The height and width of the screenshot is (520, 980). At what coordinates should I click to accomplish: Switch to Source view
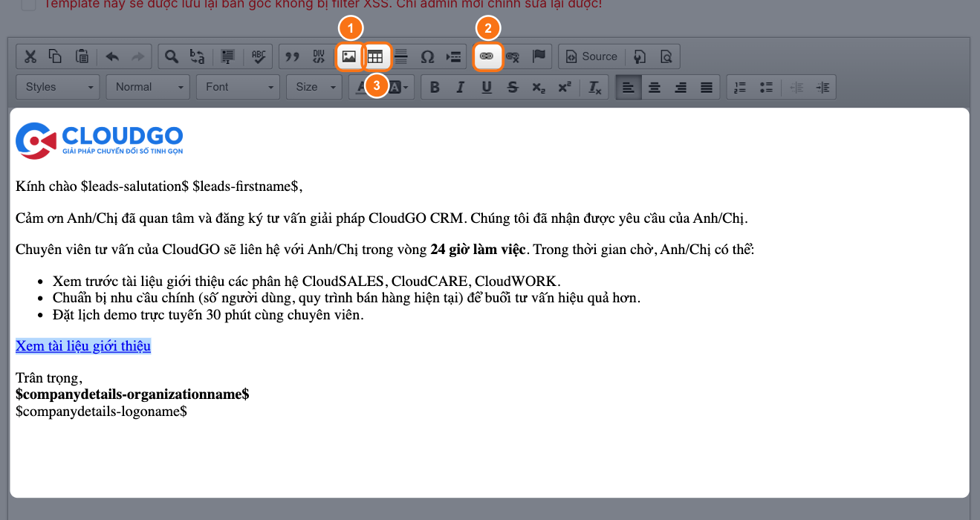point(592,56)
